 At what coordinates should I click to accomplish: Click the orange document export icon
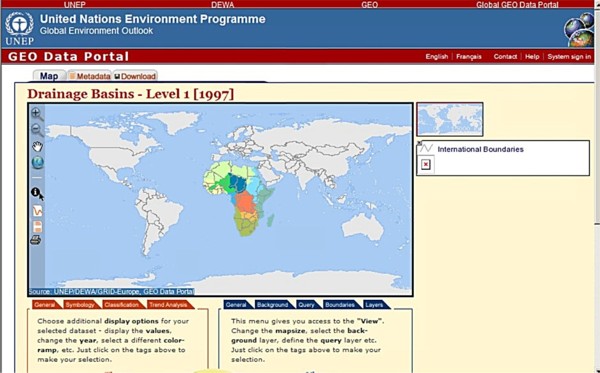click(37, 226)
